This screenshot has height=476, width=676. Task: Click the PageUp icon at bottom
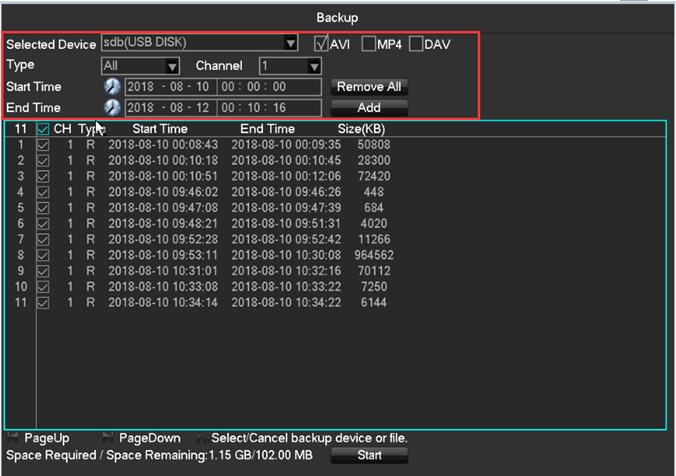[12, 438]
